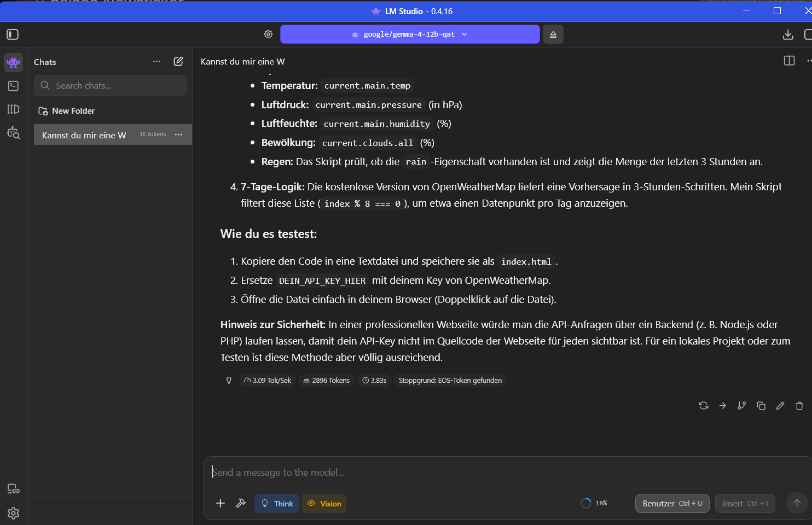Toggle the left sidebar panel icon
812x525 pixels.
[x=13, y=34]
